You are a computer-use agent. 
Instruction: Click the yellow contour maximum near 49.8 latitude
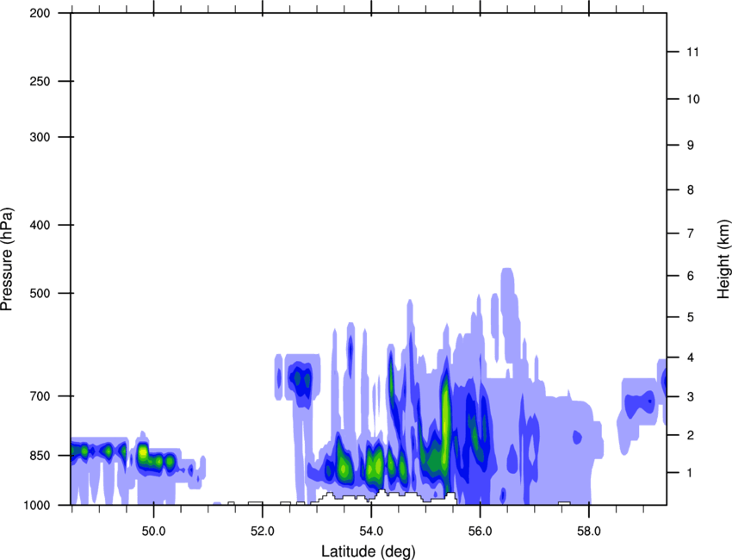pyautogui.click(x=143, y=452)
